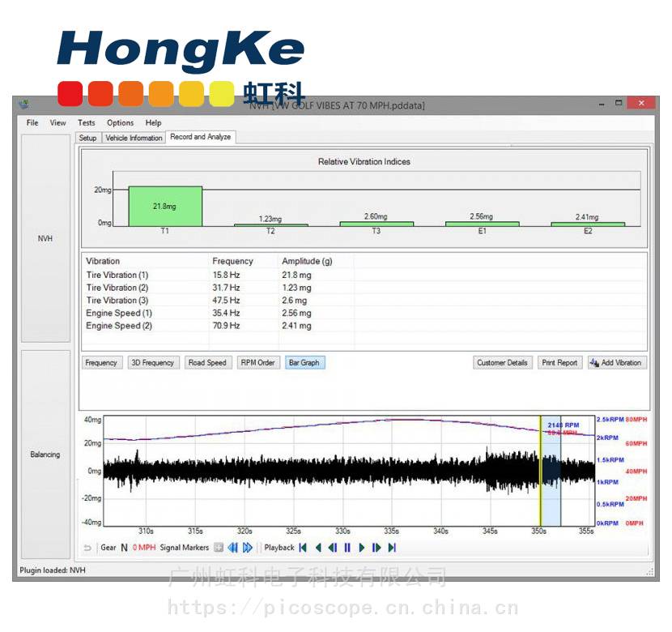
Task: Select the Tire Vibration (1) row
Action: click(364, 275)
